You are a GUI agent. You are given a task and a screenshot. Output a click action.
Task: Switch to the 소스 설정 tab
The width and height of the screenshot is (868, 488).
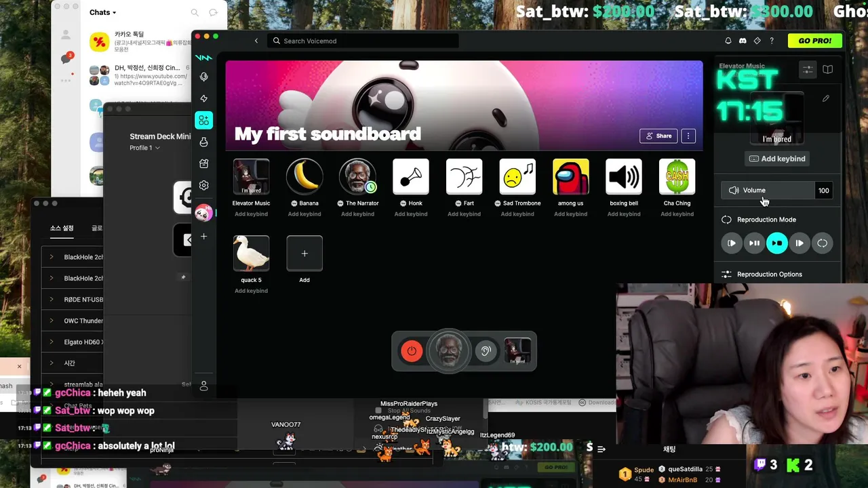62,228
